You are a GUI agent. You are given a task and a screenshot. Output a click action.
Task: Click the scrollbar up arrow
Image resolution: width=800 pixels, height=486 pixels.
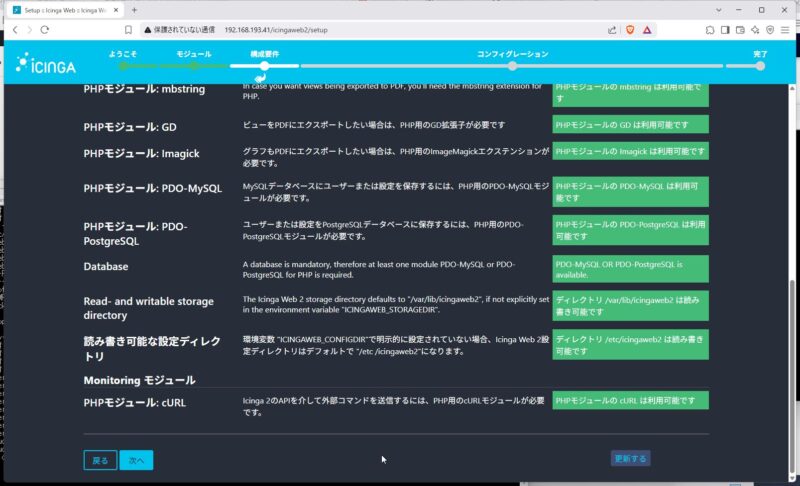(x=792, y=88)
